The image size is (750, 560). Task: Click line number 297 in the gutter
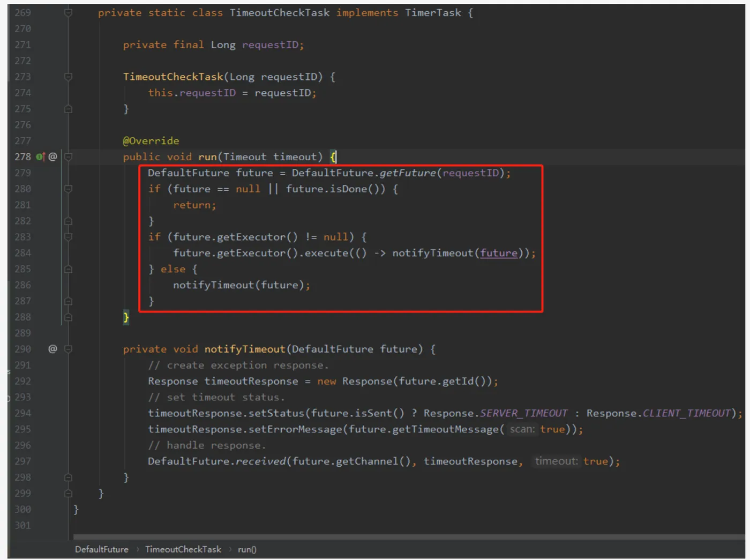(23, 461)
